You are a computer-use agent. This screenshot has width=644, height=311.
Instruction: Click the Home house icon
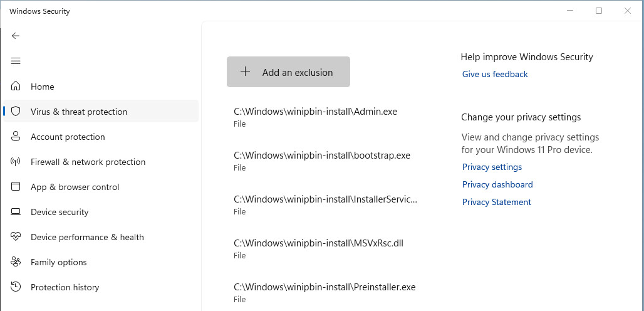click(16, 87)
